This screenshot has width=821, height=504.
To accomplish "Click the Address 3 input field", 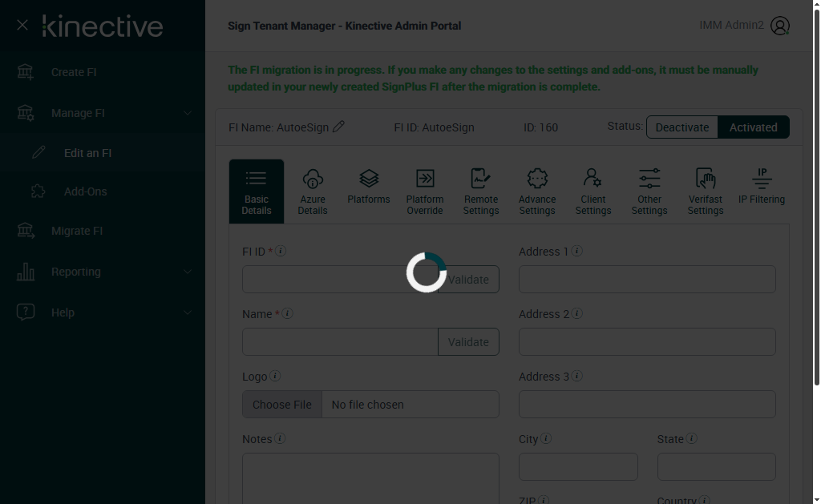I will pyautogui.click(x=647, y=405).
